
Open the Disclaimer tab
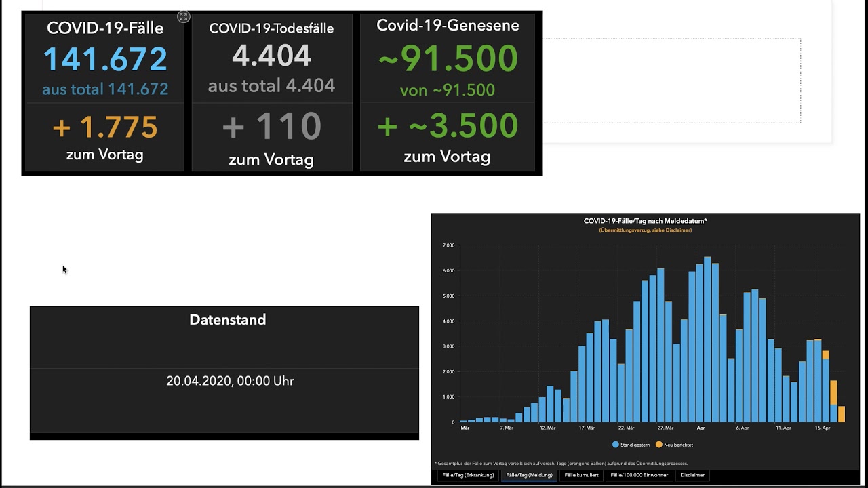tap(692, 475)
